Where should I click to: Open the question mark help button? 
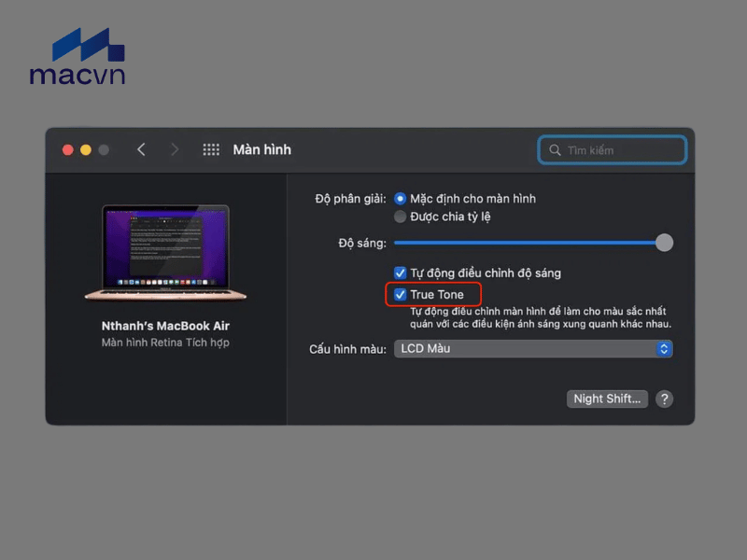click(x=664, y=399)
